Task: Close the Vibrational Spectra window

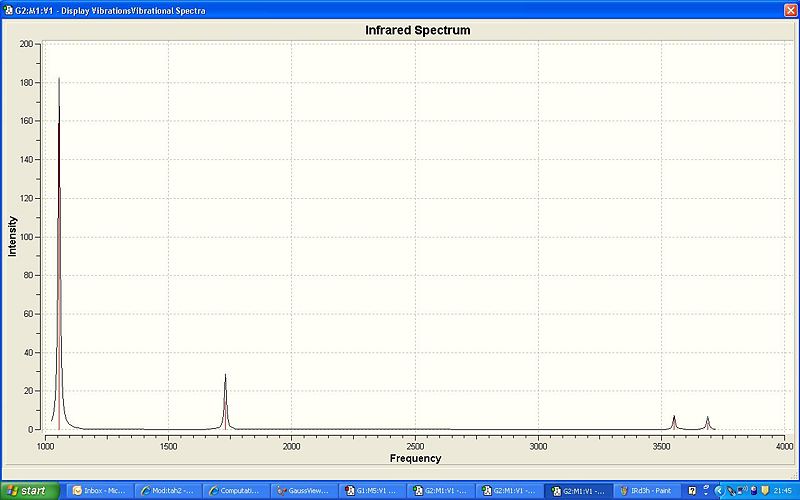Action: [790, 10]
